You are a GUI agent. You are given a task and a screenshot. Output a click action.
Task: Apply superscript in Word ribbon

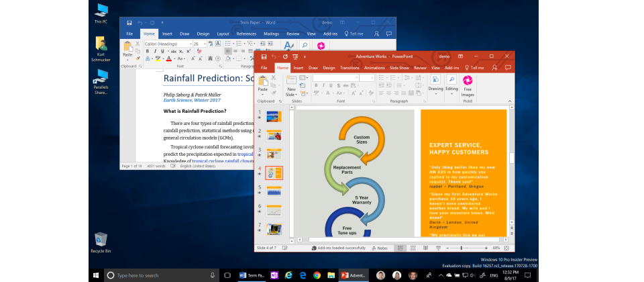click(x=188, y=52)
